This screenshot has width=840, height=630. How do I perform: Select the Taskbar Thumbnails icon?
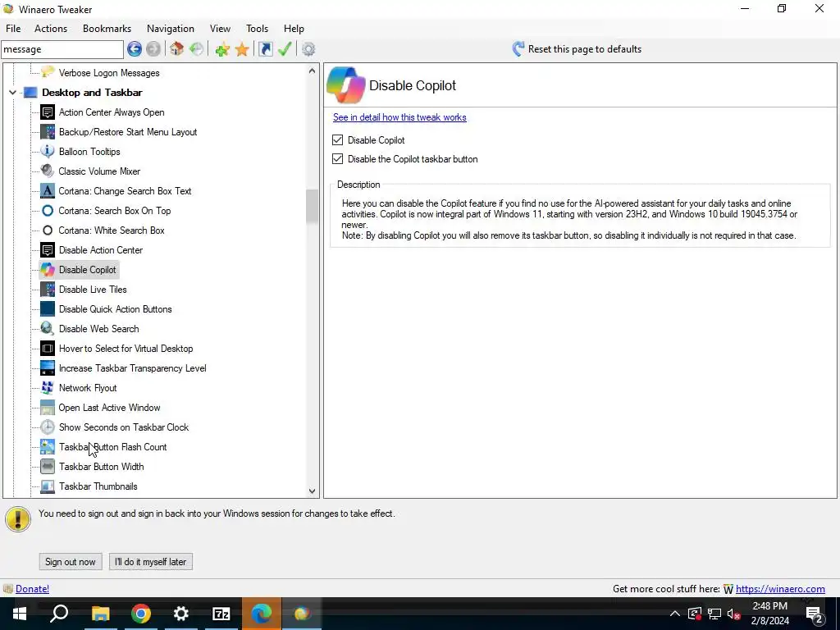coord(48,486)
